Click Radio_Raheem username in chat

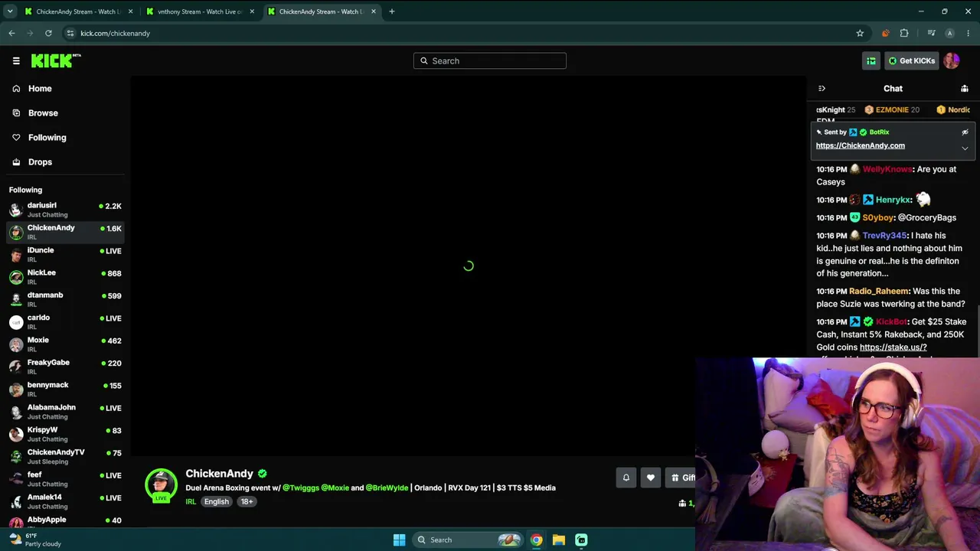[879, 292]
